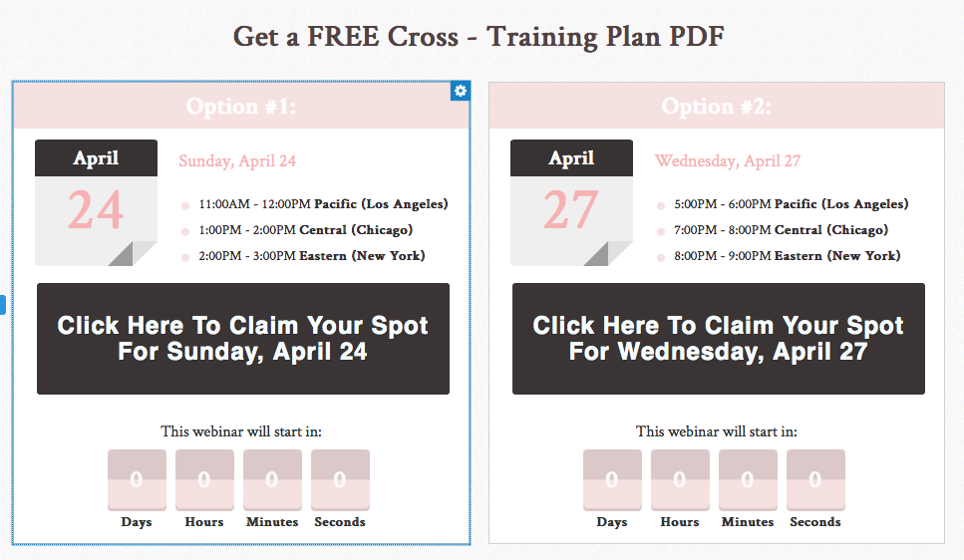Click the blue handle tab at left edge

click(x=2, y=305)
